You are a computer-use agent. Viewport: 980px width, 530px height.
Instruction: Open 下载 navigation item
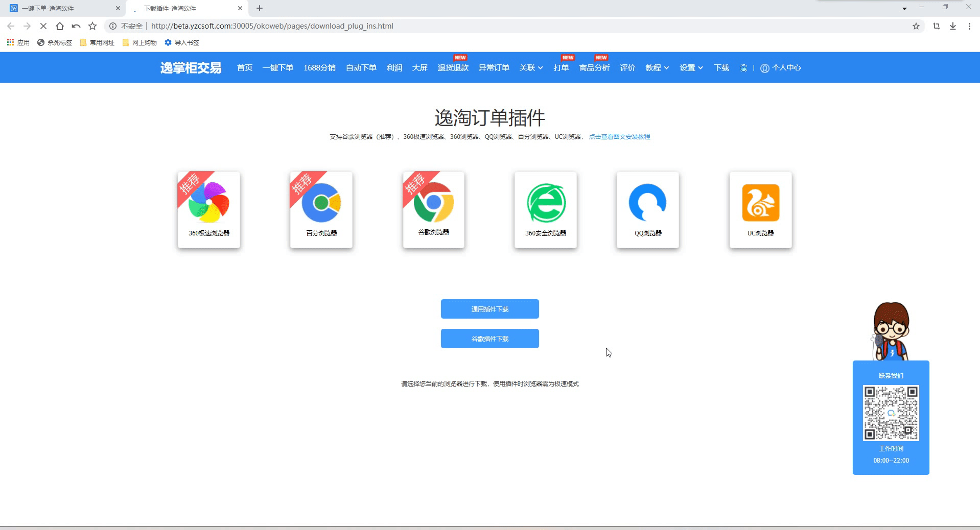pos(721,68)
